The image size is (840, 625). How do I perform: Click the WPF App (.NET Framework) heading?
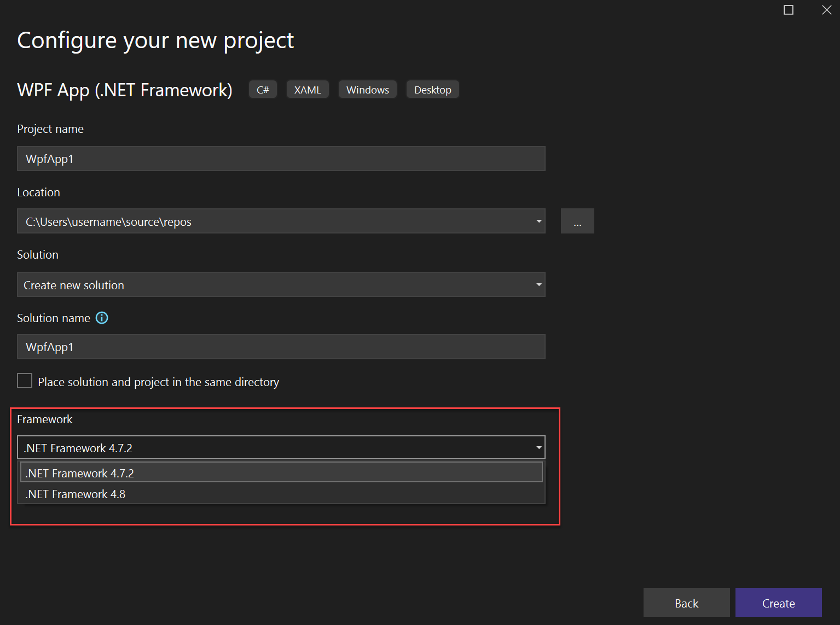pyautogui.click(x=124, y=90)
